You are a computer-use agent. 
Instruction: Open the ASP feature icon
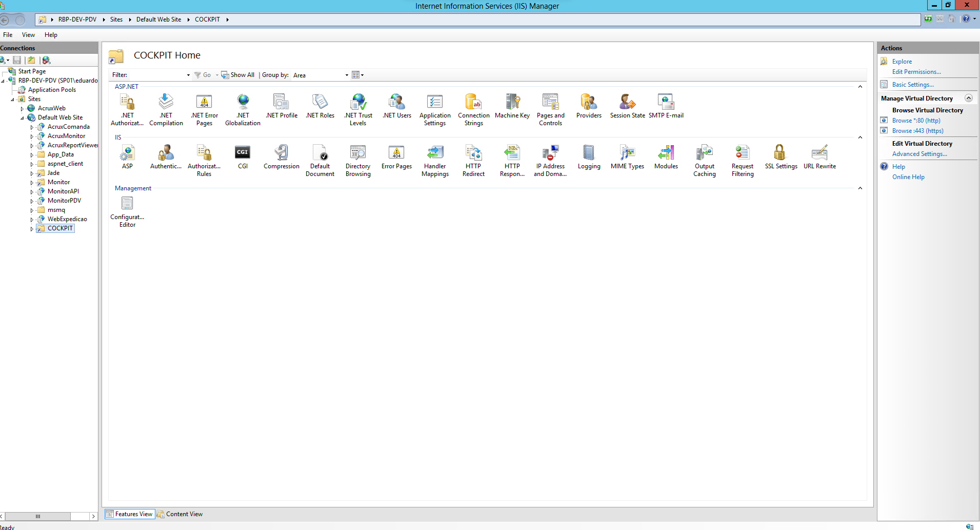pyautogui.click(x=127, y=157)
